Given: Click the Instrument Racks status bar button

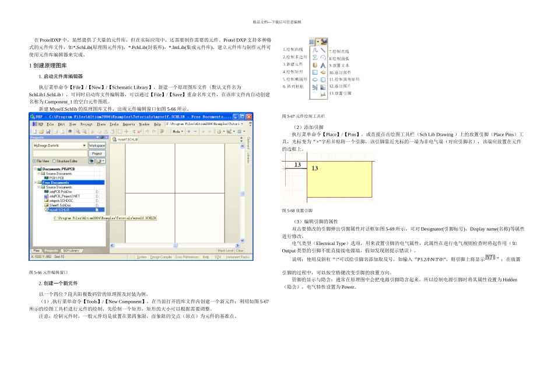Looking at the screenshot, I should click(237, 257).
